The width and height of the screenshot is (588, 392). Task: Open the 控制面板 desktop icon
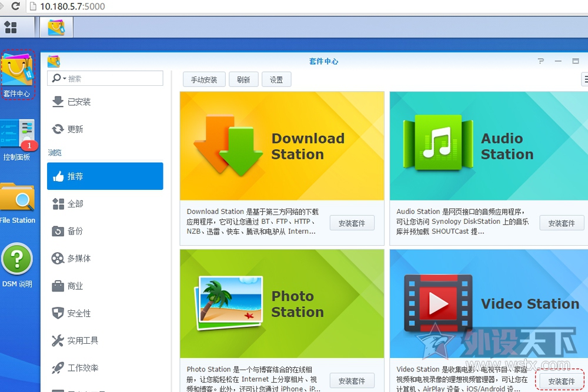click(x=17, y=140)
